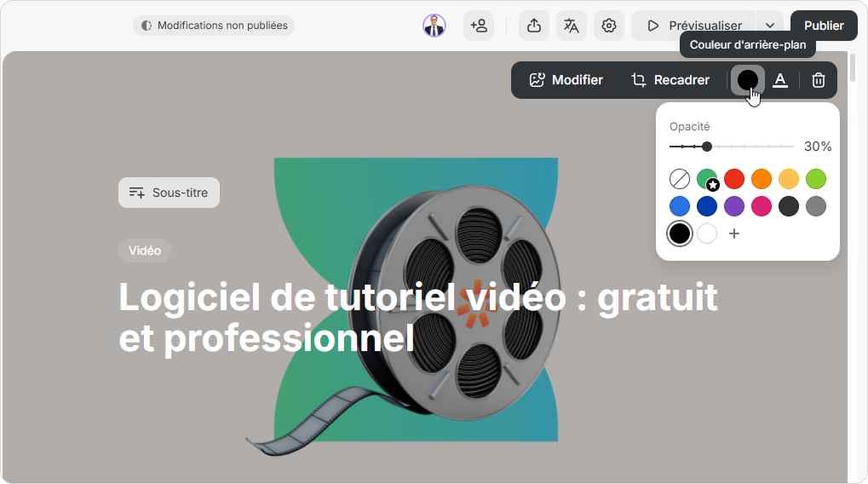The height and width of the screenshot is (484, 868).
Task: Expand the Prévisualiser dropdown arrow
Action: [x=770, y=26]
